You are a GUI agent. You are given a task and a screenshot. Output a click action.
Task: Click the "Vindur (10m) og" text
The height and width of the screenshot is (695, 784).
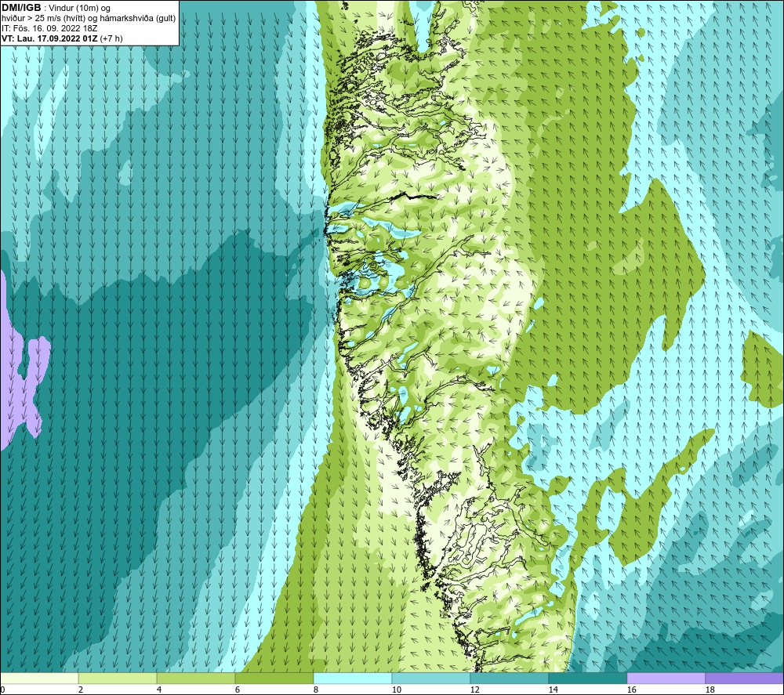[79, 9]
